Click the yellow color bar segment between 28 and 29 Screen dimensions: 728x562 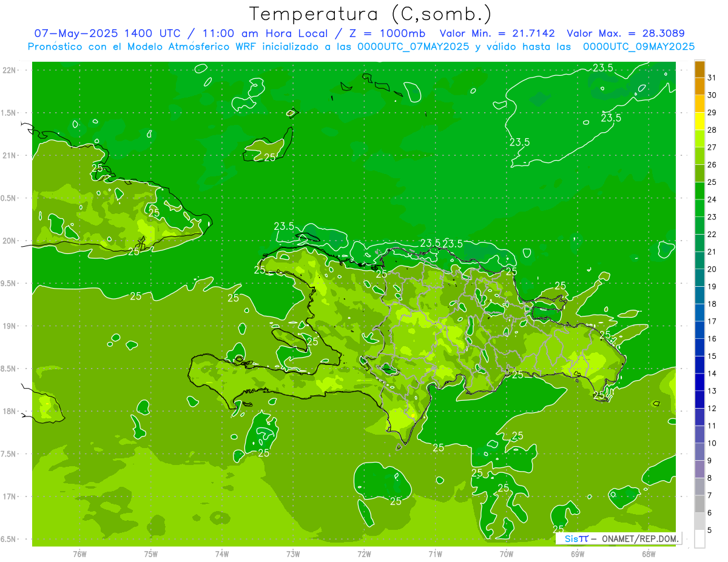pos(699,121)
